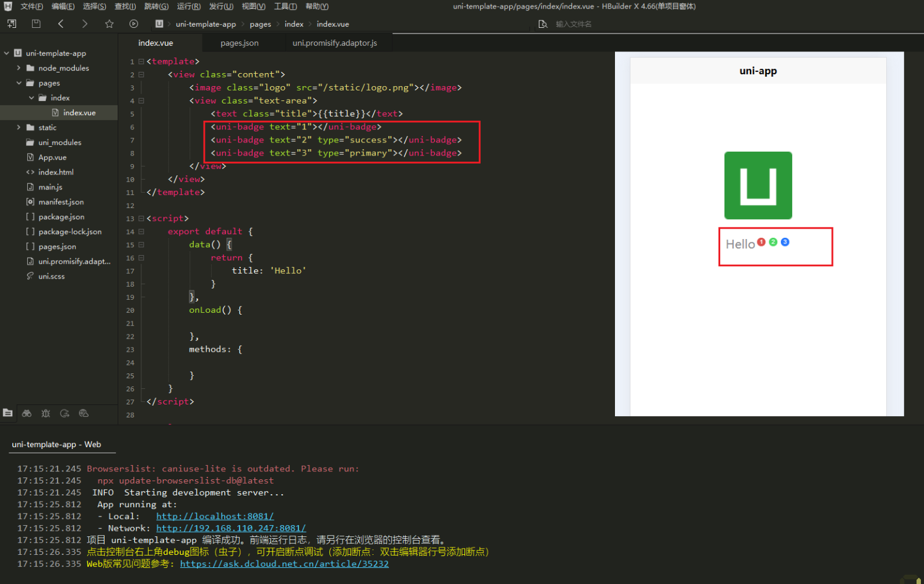Click the 输入文件名 file name input
Viewport: 924px width, 584px height.
(x=573, y=24)
